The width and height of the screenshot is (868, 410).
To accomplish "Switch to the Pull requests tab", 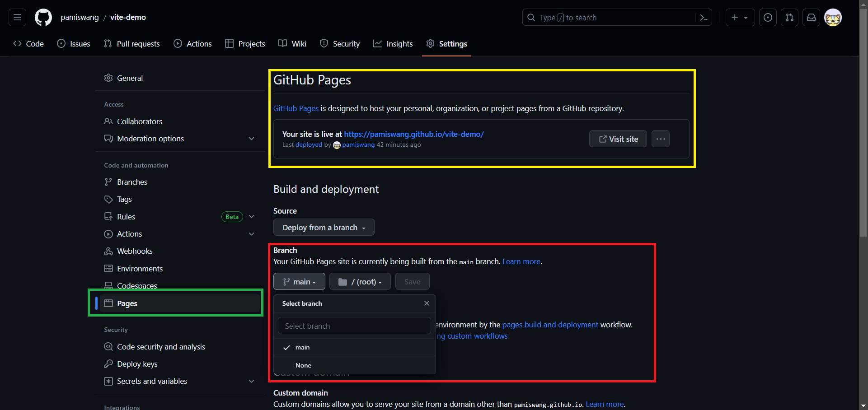I will [x=131, y=44].
